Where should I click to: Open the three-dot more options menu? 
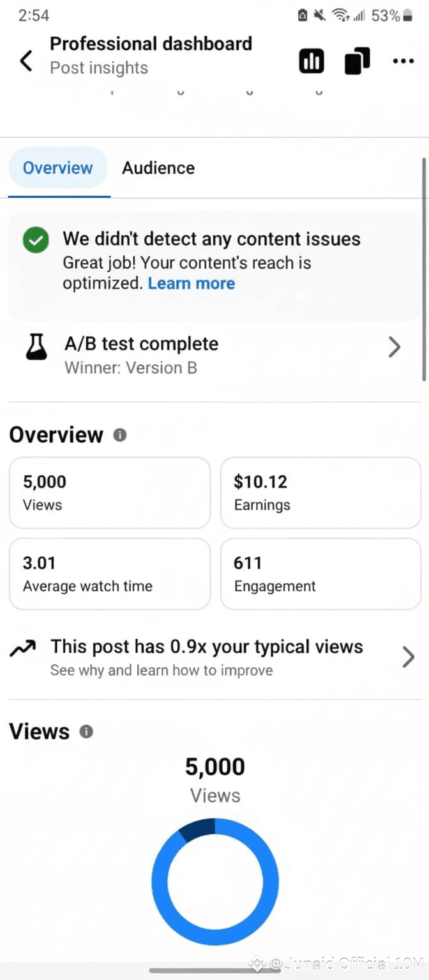[x=403, y=61]
